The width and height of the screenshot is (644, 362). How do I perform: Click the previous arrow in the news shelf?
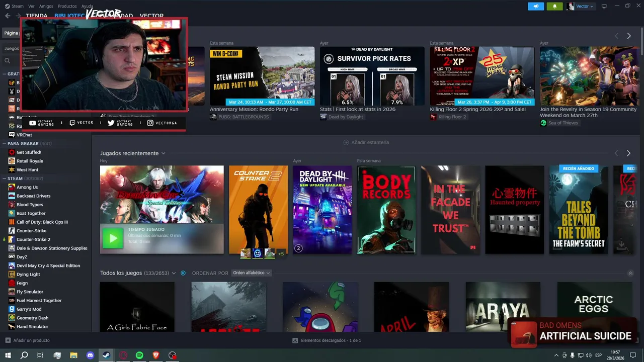(616, 36)
